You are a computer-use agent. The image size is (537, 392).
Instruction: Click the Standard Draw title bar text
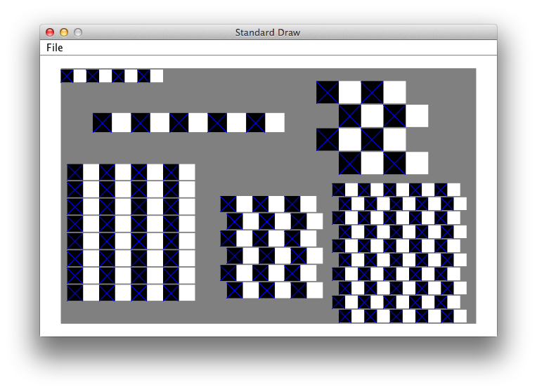pos(268,32)
